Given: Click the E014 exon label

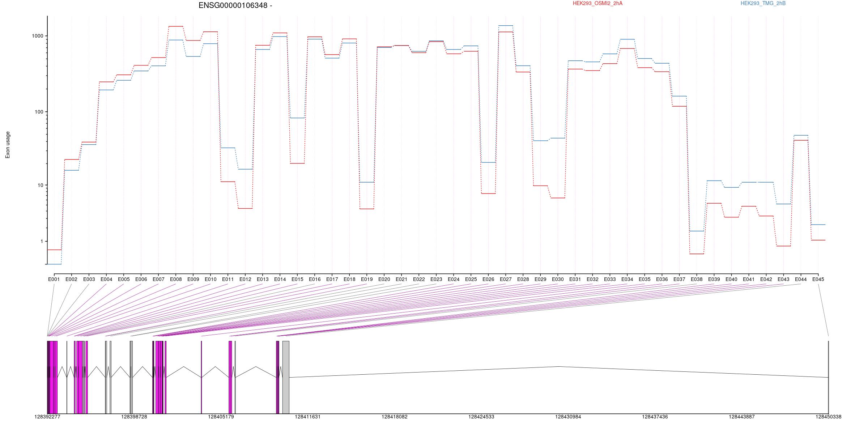Looking at the screenshot, I should point(280,279).
